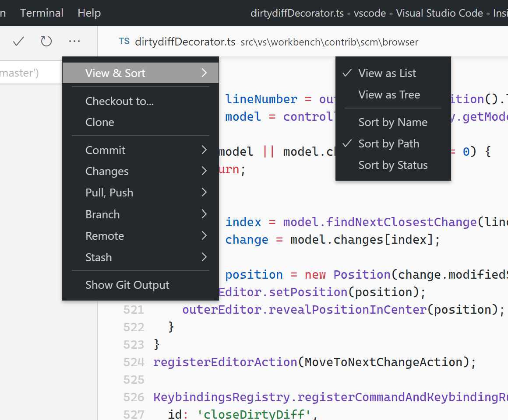Click findNextClosestChange in the code
This screenshot has width=508, height=420.
(x=401, y=222)
